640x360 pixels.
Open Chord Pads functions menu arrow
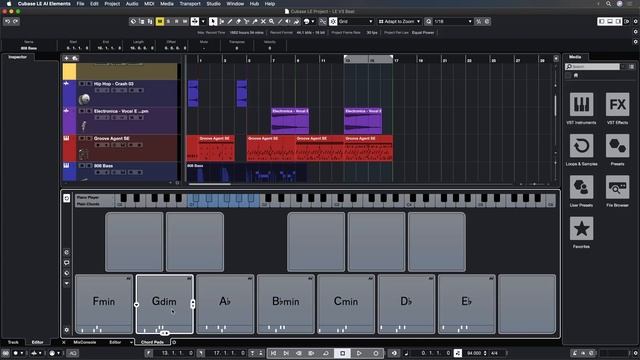pyautogui.click(x=67, y=283)
